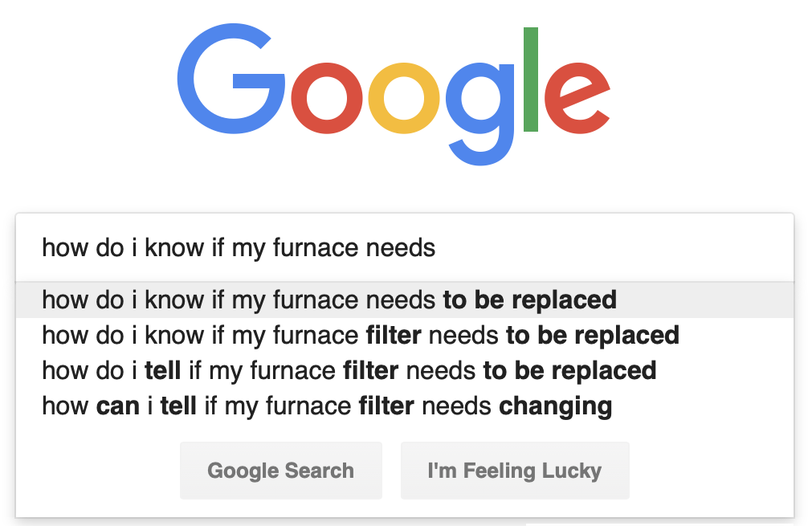Image resolution: width=812 pixels, height=526 pixels.
Task: Place cursor after 'needs' in search box
Action: [437, 247]
